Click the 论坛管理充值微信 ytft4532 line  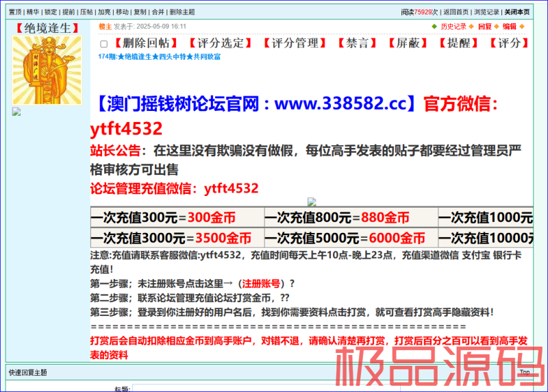tap(175, 188)
